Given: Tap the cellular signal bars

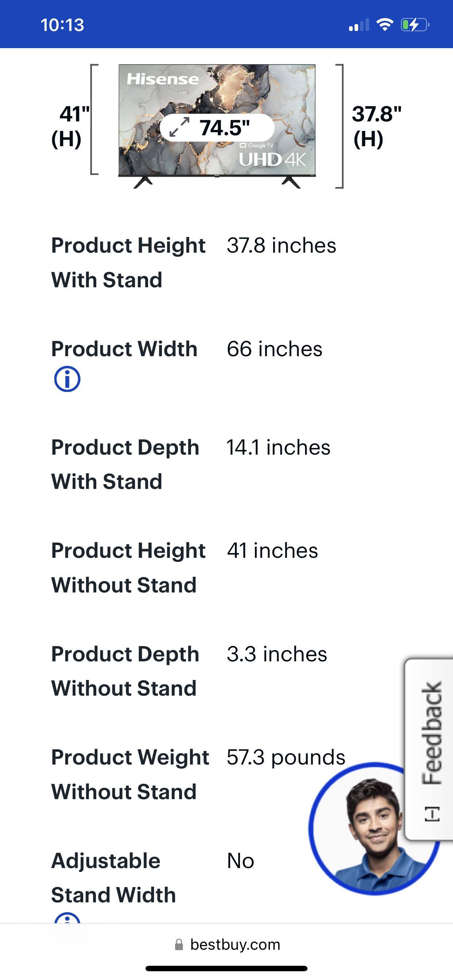Looking at the screenshot, I should (x=359, y=25).
